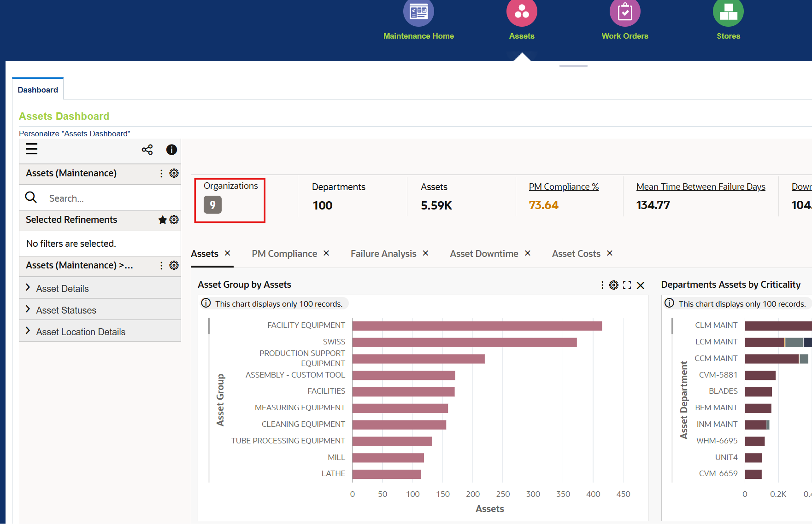Click the search magnifier icon
Screen dimensions: 812x524
pyautogui.click(x=31, y=198)
